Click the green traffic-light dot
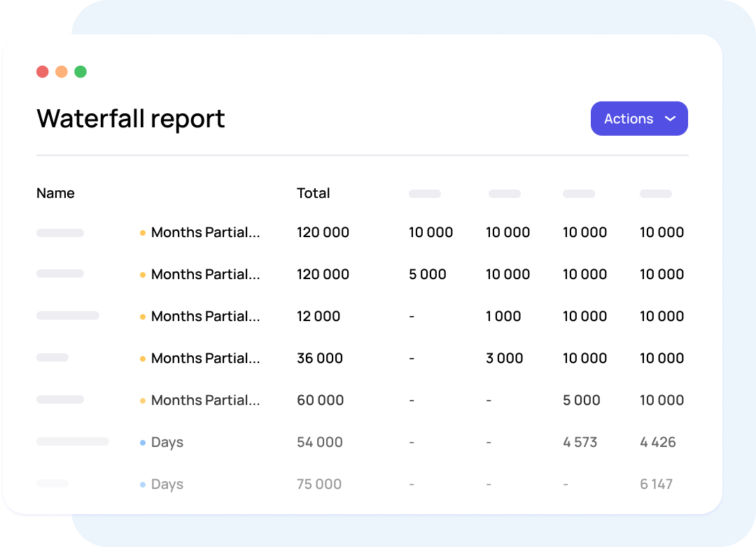 (x=80, y=71)
